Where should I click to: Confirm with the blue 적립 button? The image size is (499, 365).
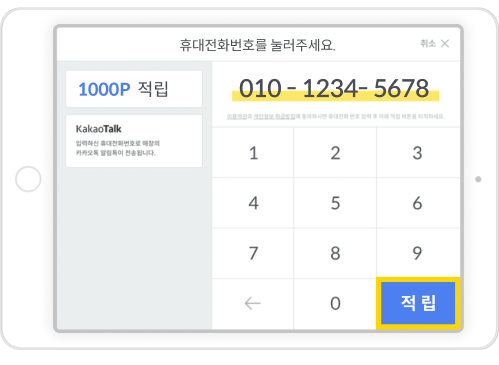click(x=418, y=303)
